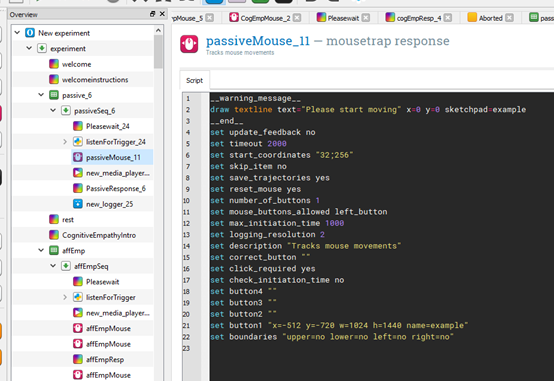Close the Overview panel
This screenshot has width=554, height=381.
[162, 14]
